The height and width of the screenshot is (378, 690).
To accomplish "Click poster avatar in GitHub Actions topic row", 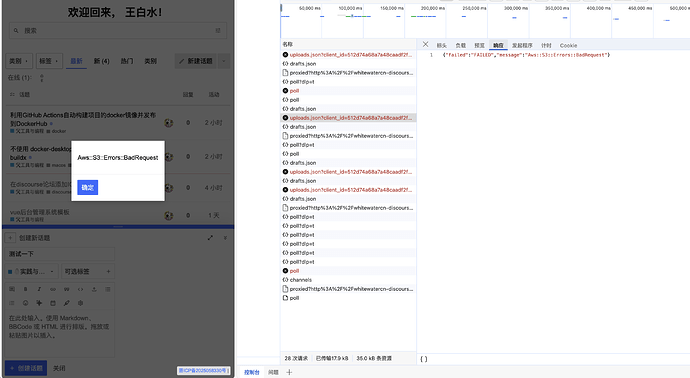I will 169,123.
